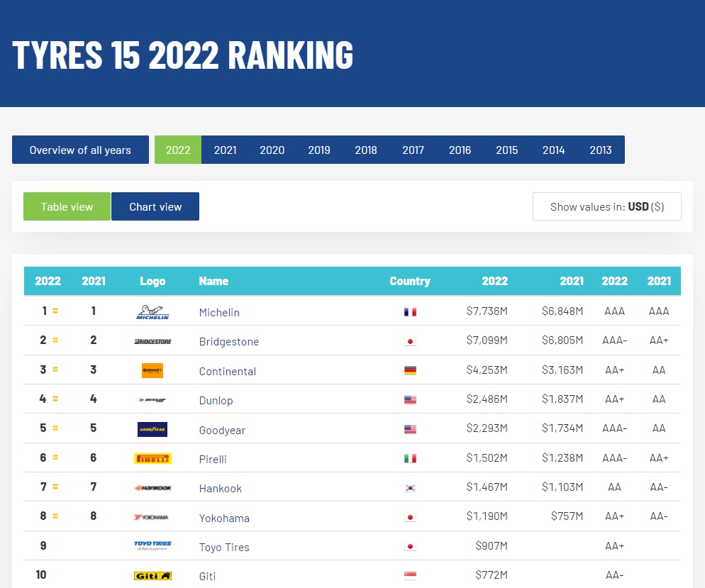This screenshot has height=588, width=705.
Task: Click the unchanged-rank equals icon for Bridgestone
Action: [55, 340]
